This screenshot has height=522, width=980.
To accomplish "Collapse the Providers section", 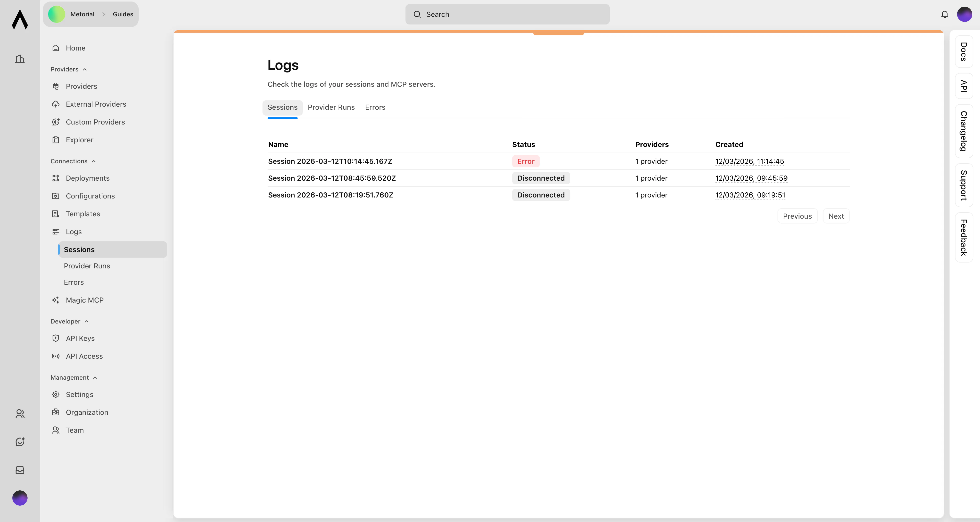I will [x=84, y=69].
